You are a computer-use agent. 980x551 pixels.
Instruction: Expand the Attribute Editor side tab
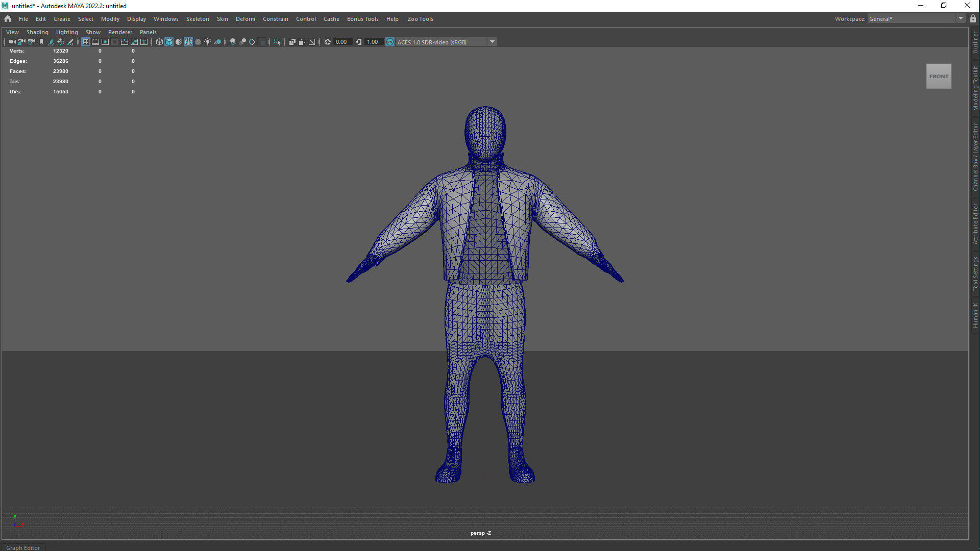975,224
